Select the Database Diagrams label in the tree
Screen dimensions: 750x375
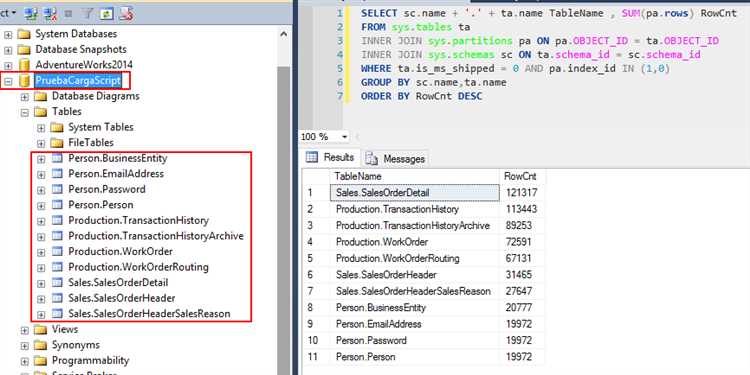(96, 96)
